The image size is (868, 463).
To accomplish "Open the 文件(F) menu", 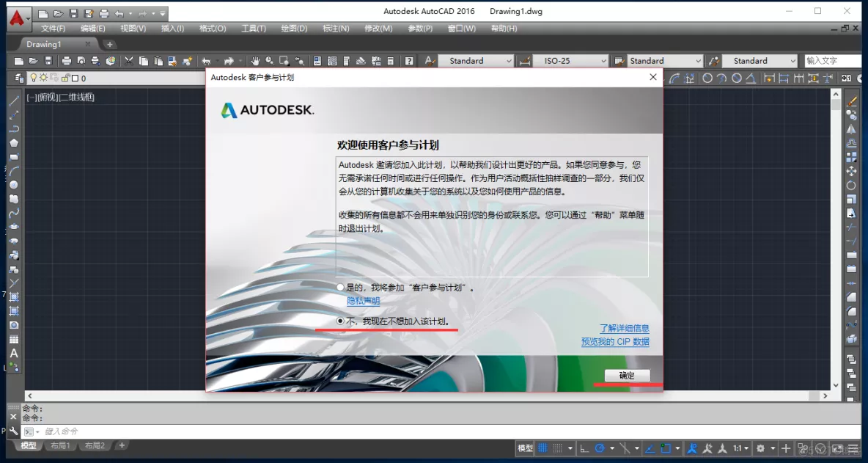I will [x=53, y=28].
